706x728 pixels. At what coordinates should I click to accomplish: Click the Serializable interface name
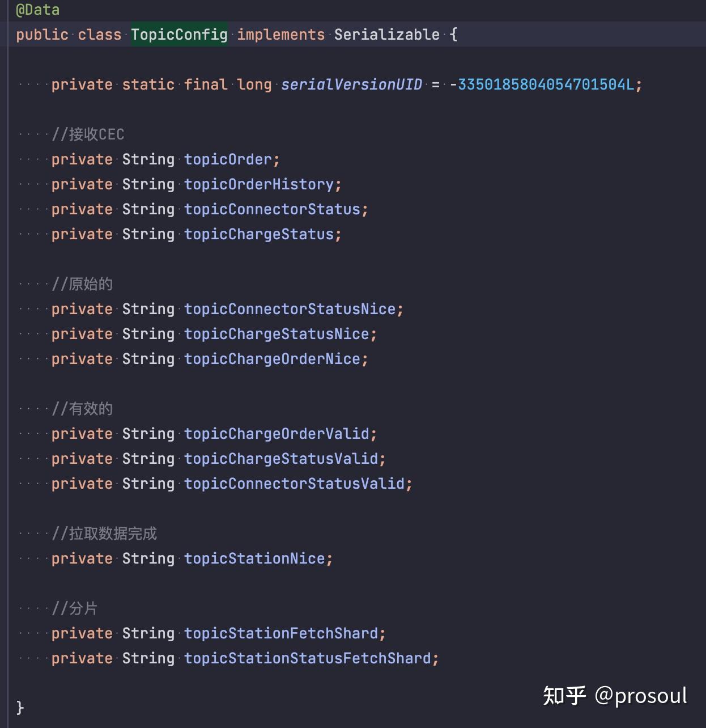point(386,35)
